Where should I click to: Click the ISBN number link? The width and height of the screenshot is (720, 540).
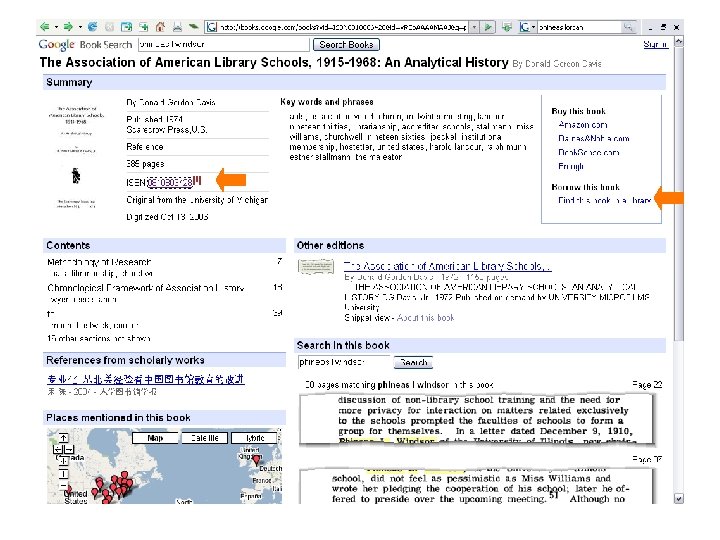pos(170,182)
